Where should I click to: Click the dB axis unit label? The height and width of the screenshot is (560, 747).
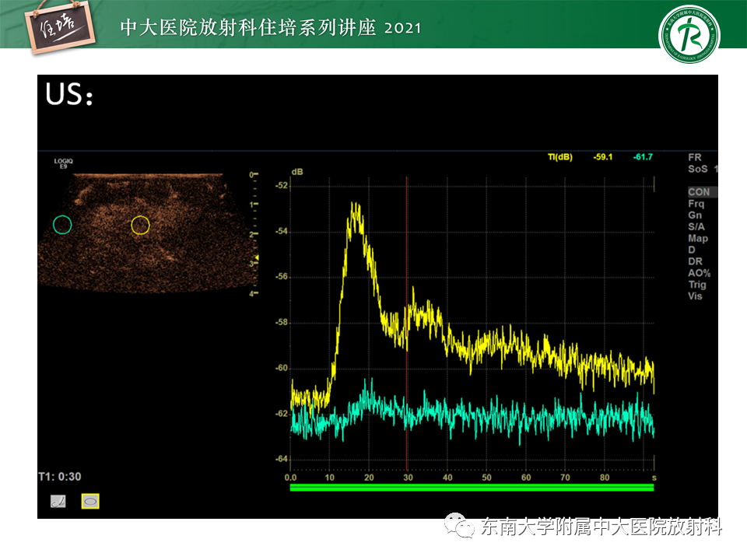[296, 172]
